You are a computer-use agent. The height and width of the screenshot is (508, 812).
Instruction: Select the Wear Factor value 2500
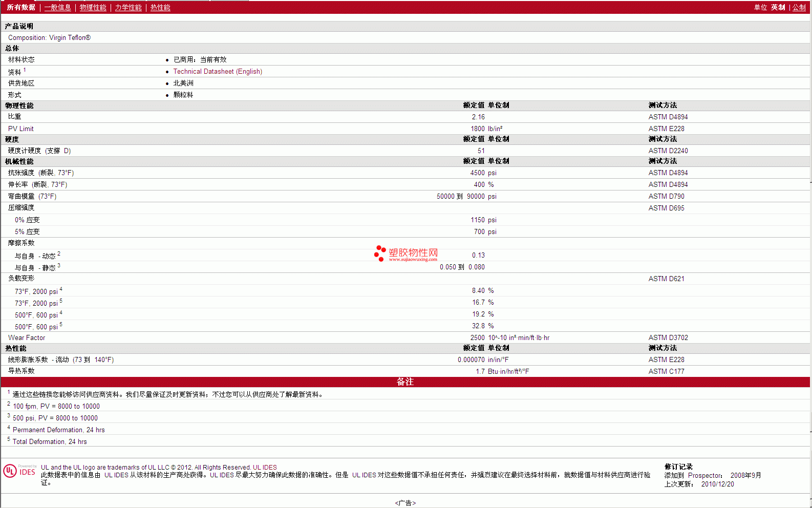tap(477, 338)
